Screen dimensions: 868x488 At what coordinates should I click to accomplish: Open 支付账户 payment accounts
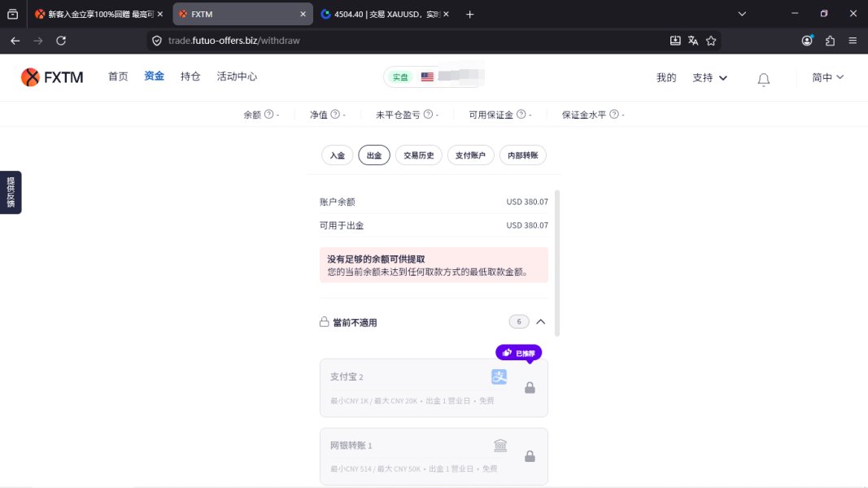click(x=470, y=155)
